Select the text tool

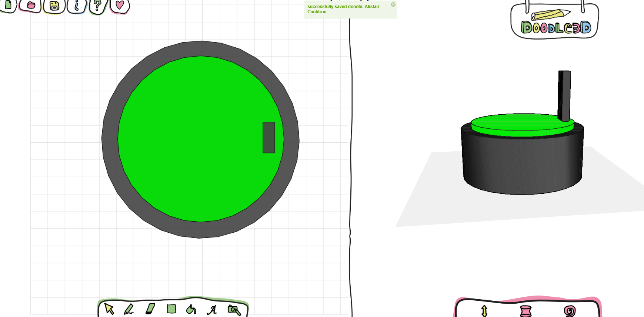(x=212, y=310)
